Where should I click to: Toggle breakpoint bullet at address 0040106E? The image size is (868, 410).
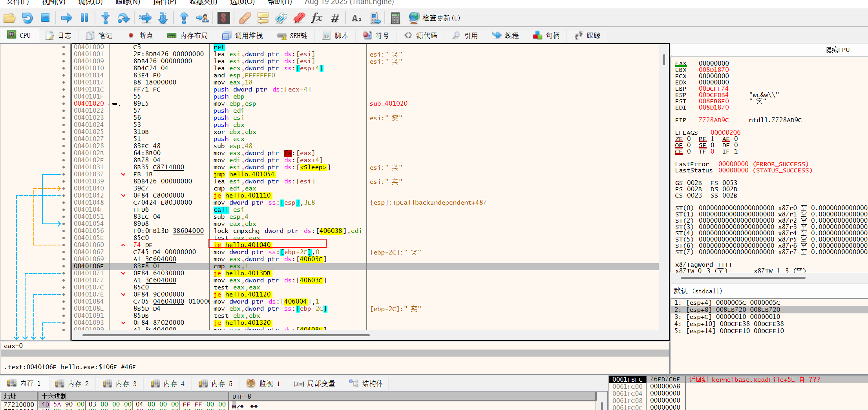pos(64,266)
